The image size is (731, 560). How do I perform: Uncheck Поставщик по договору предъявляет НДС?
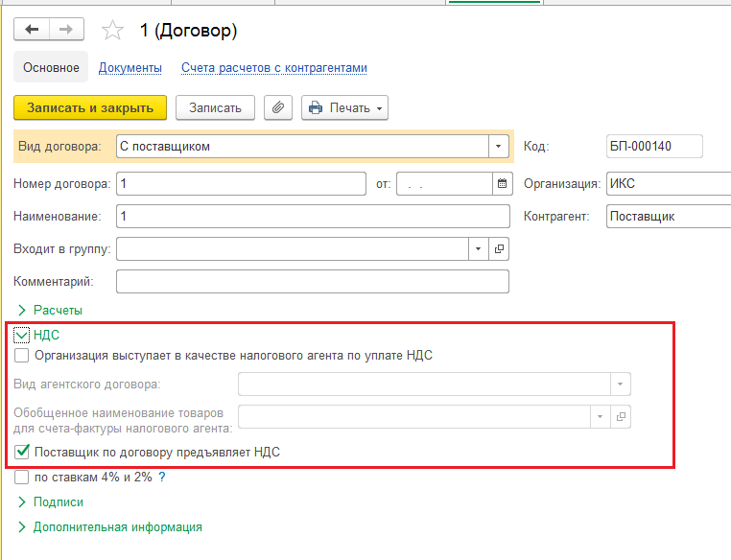[21, 452]
